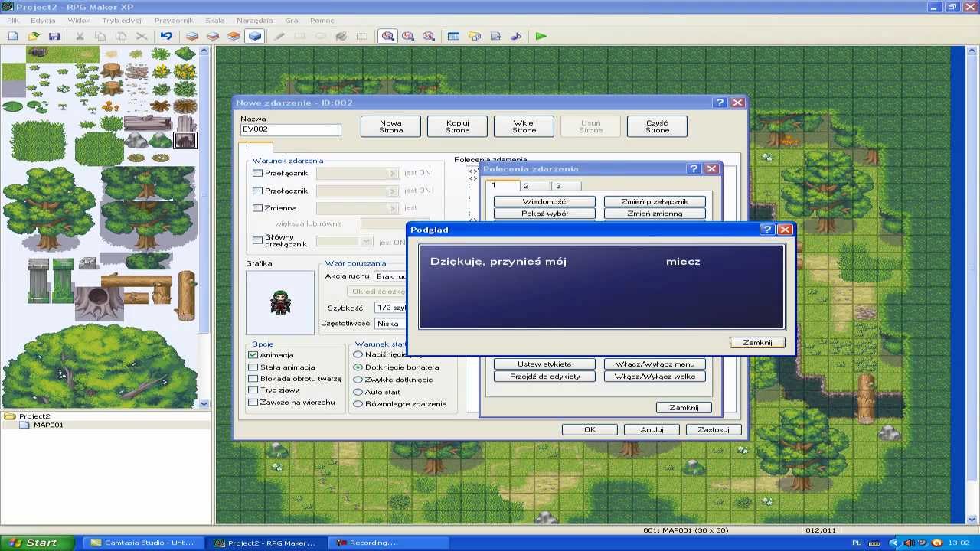Select the Zwykłe dotknięcie radio button
This screenshot has width=980, height=551.
(x=358, y=380)
